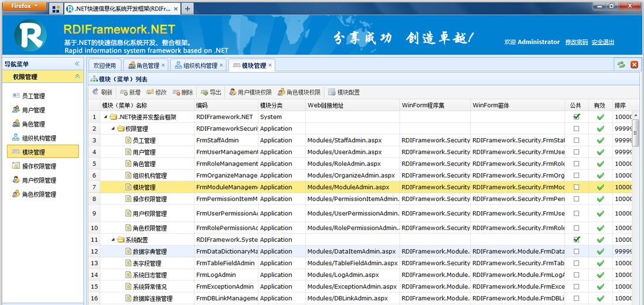Toggle 公共 checkbox for 系统日志管理 row
Image resolution: width=644 pixels, height=305 pixels.
(x=577, y=275)
